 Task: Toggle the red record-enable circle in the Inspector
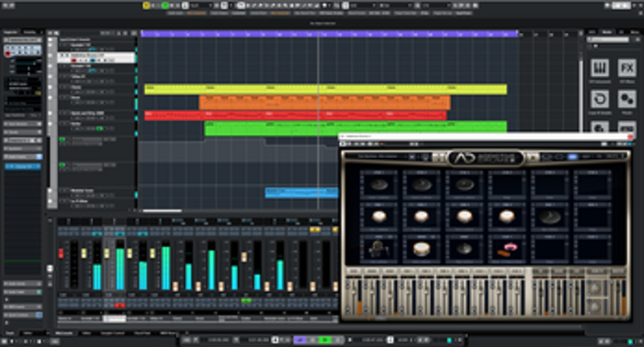click(7, 53)
